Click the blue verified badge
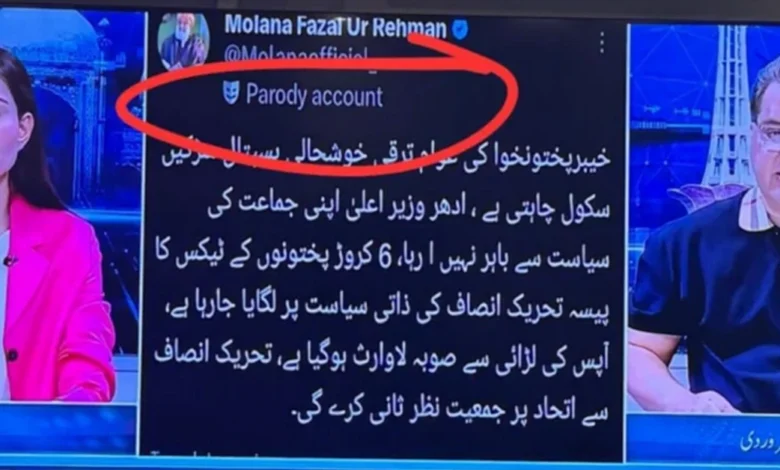 click(460, 30)
